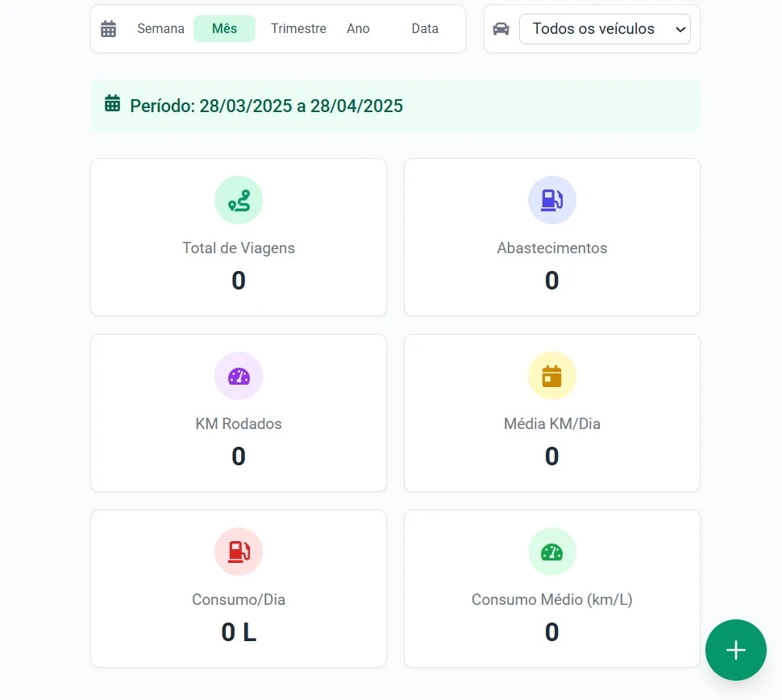Click the Total de Viagens value
Screen dimensions: 782x700
[239, 281]
